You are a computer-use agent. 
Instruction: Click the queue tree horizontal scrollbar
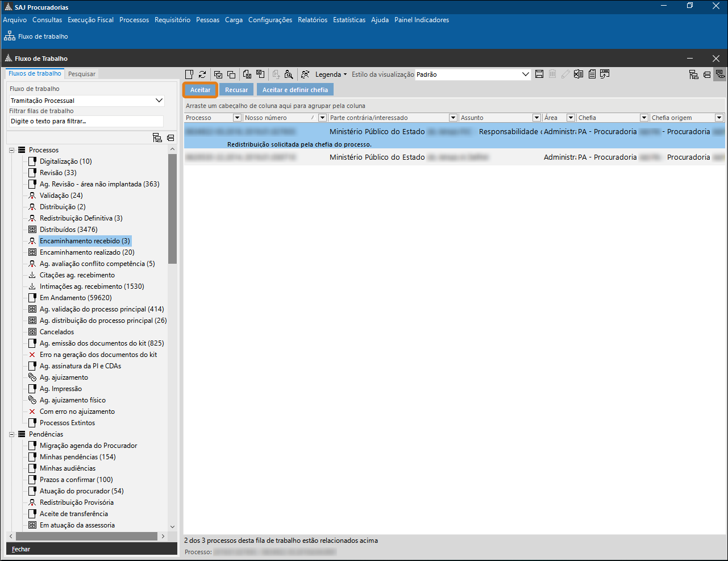(86, 536)
